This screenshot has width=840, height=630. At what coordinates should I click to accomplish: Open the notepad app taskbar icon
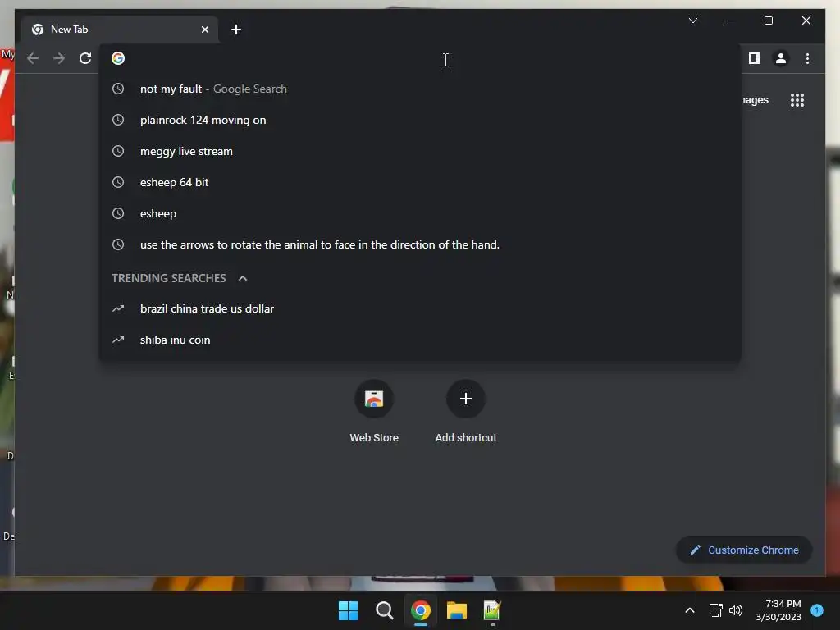[x=492, y=610]
